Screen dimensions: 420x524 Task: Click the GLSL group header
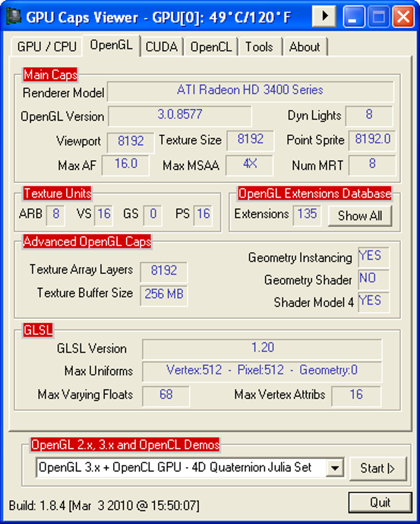click(x=38, y=330)
